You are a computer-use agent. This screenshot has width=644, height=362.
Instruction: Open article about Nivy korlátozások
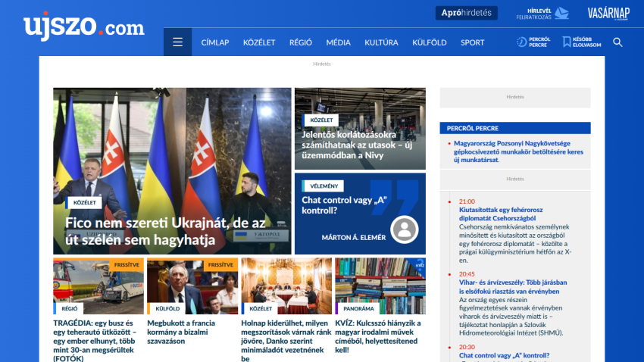click(x=357, y=145)
